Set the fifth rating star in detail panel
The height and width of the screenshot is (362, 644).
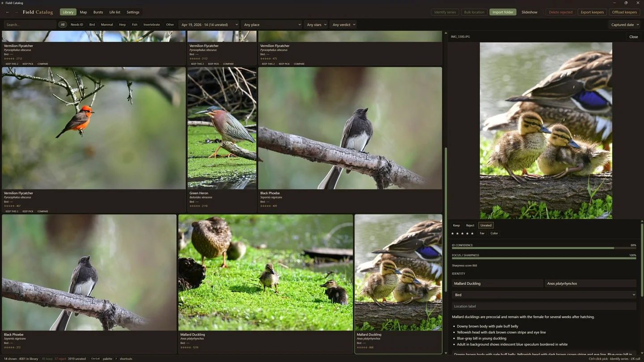472,233
